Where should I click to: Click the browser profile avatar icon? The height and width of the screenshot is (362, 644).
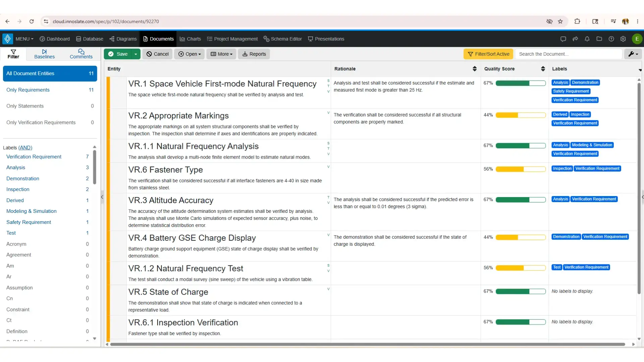pyautogui.click(x=626, y=21)
